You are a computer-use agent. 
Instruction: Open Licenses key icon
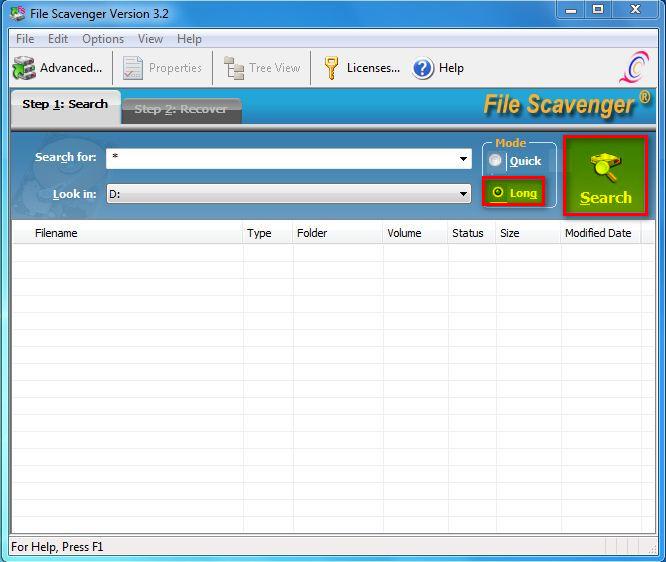[331, 68]
